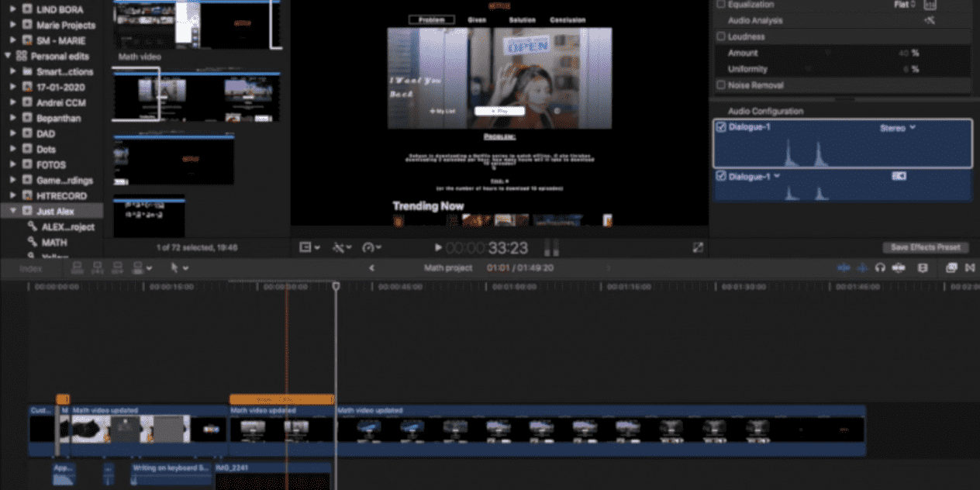Image resolution: width=980 pixels, height=490 pixels.
Task: Open the Index panel button
Action: point(32,268)
